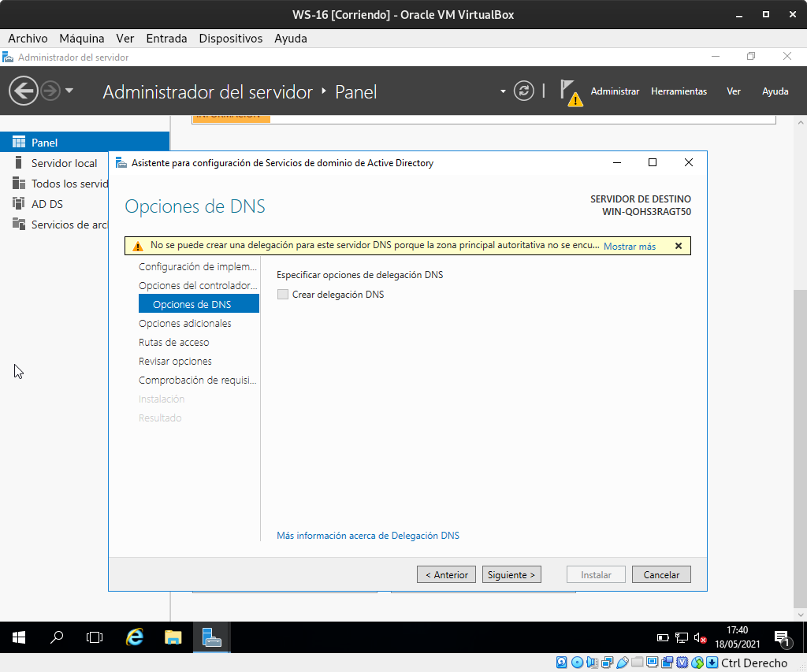The width and height of the screenshot is (807, 672).
Task: Click the taskbar search magnifier icon
Action: (57, 637)
